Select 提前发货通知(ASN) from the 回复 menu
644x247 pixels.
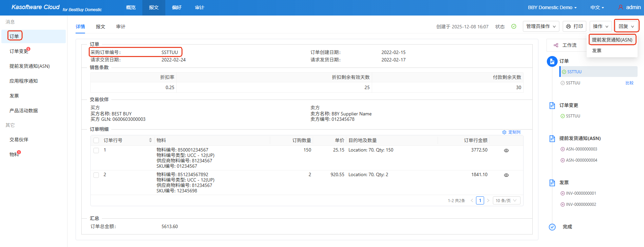pyautogui.click(x=612, y=40)
